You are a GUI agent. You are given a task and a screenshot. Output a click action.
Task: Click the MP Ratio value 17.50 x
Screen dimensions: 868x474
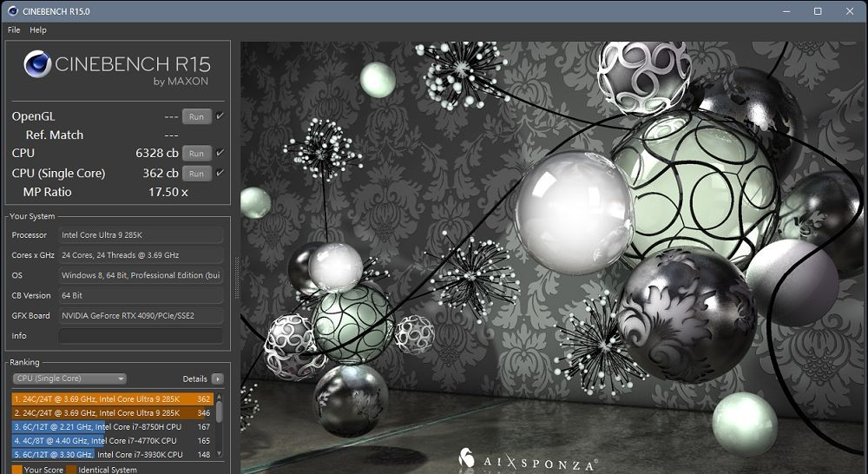click(168, 192)
